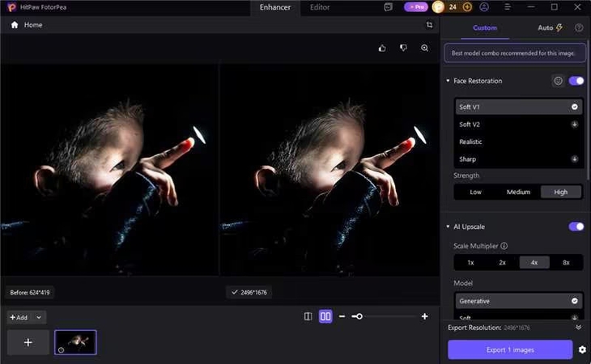Screen dimensions: 591x364
Task: Select the Generative upscale model
Action: click(518, 301)
